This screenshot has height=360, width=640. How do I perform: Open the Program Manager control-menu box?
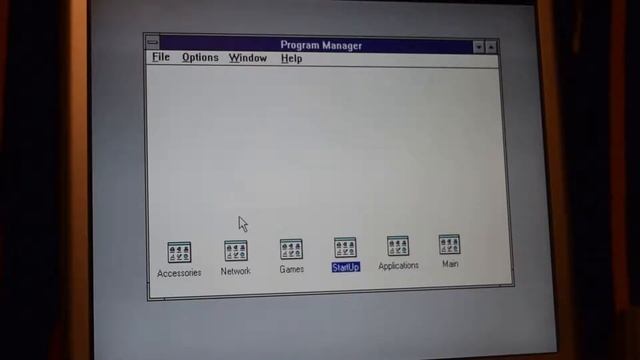pyautogui.click(x=153, y=42)
